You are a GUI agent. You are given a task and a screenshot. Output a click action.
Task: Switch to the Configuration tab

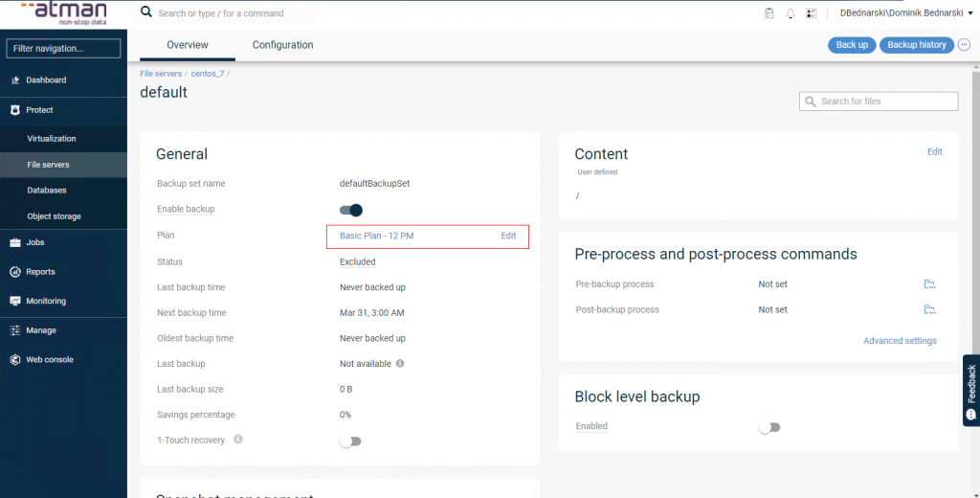click(282, 45)
